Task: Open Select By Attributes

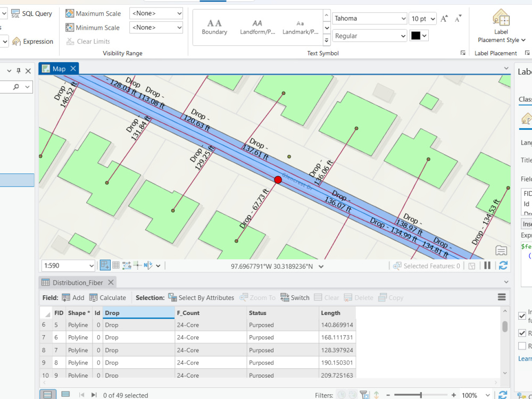Action: pos(201,297)
